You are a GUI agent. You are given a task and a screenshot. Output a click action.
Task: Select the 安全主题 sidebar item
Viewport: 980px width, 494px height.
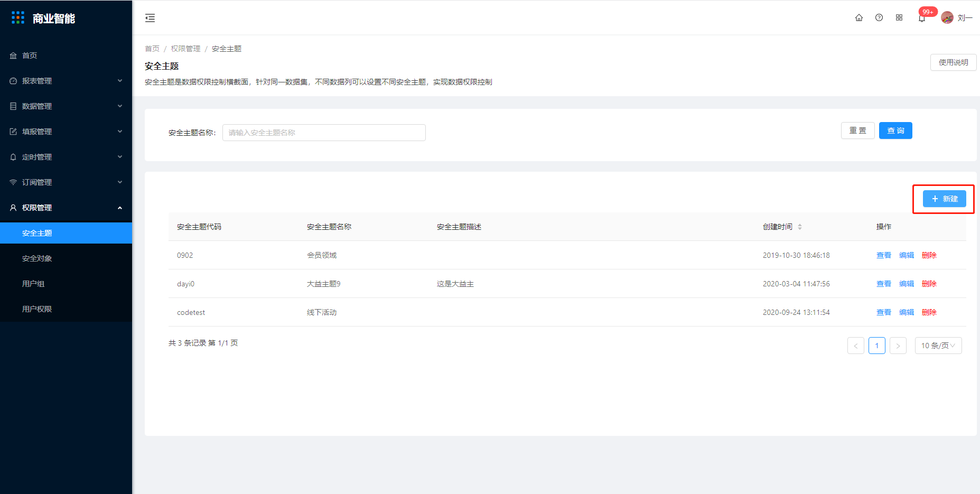pos(66,233)
